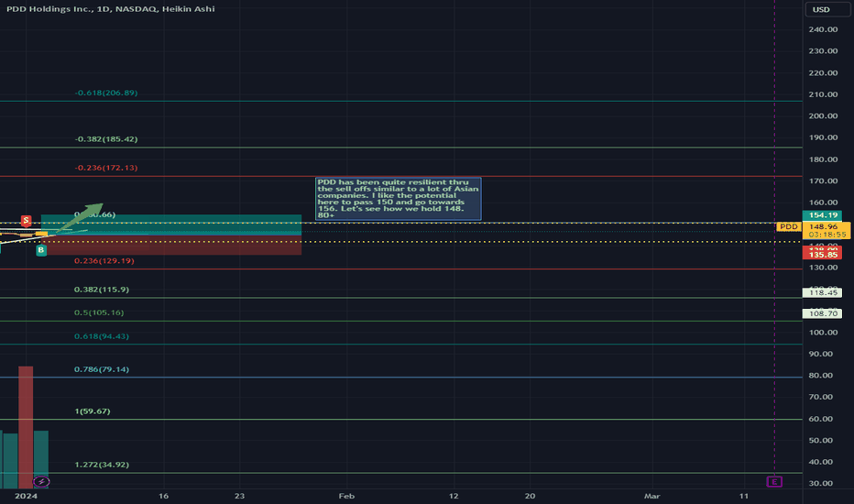Viewport: 854px width, 504px height.
Task: Click the 03:18:55 countdown timer label
Action: pyautogui.click(x=827, y=235)
